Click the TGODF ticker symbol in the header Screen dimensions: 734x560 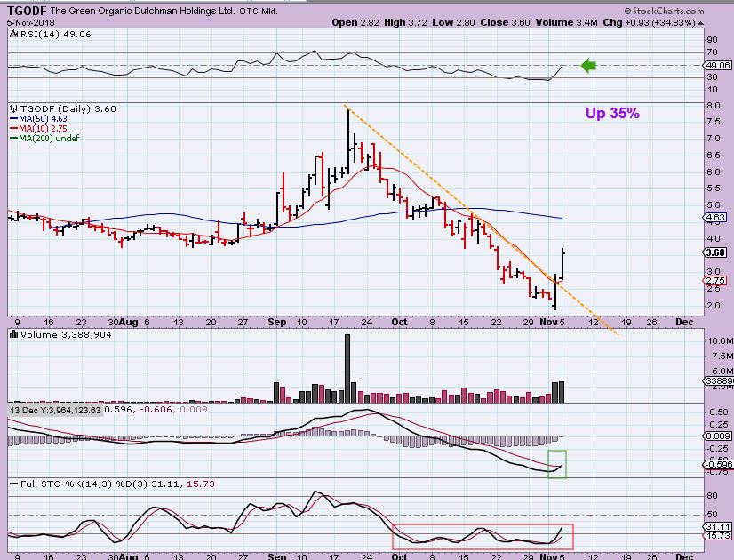coord(27,11)
